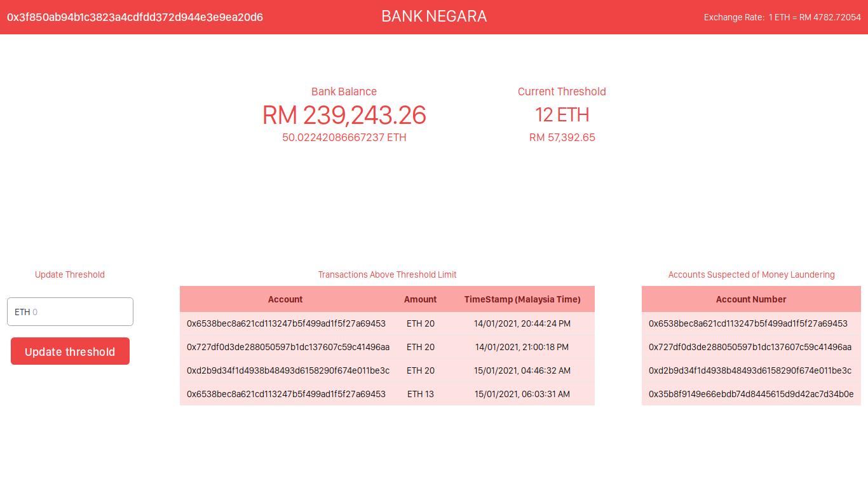This screenshot has height=488, width=868.
Task: Select the RM 57,392.65 threshold amount
Action: pos(562,137)
